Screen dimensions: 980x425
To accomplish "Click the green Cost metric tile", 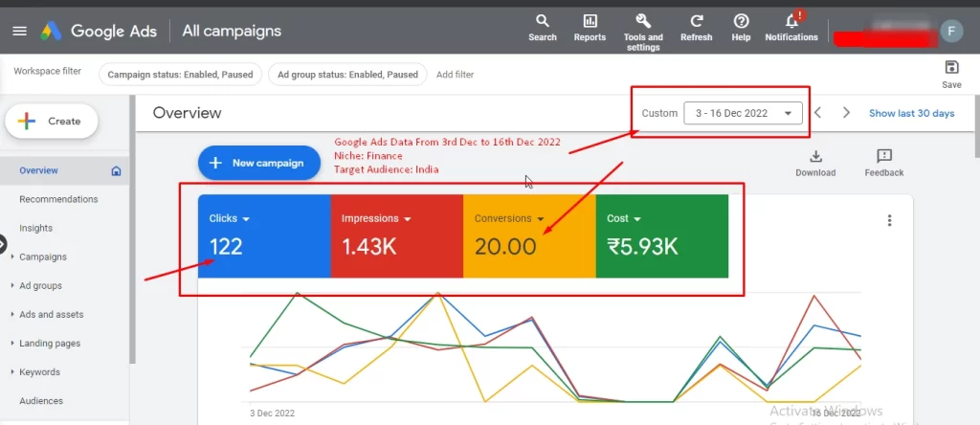I will [662, 235].
